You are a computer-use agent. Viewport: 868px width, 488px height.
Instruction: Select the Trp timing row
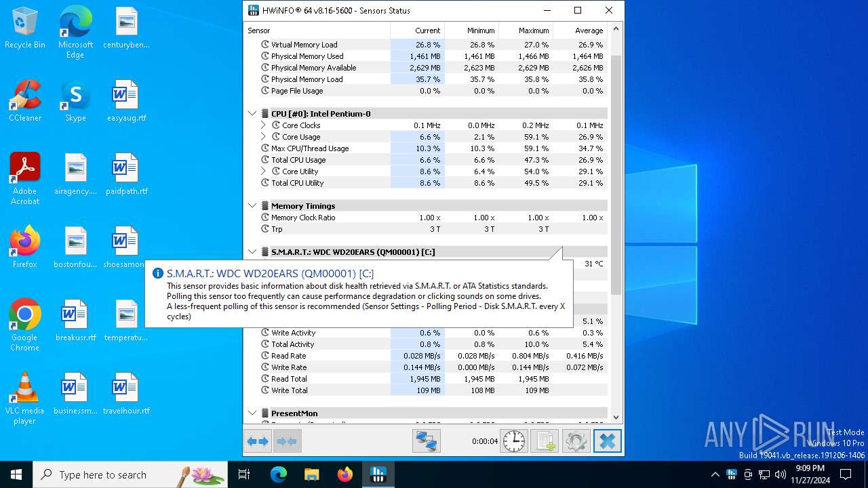pos(426,229)
